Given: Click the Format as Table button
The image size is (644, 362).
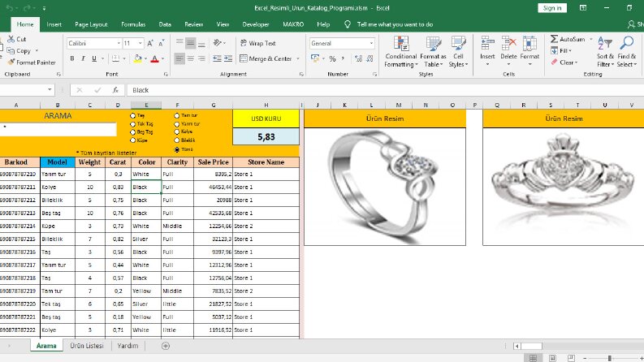Looking at the screenshot, I should click(433, 52).
